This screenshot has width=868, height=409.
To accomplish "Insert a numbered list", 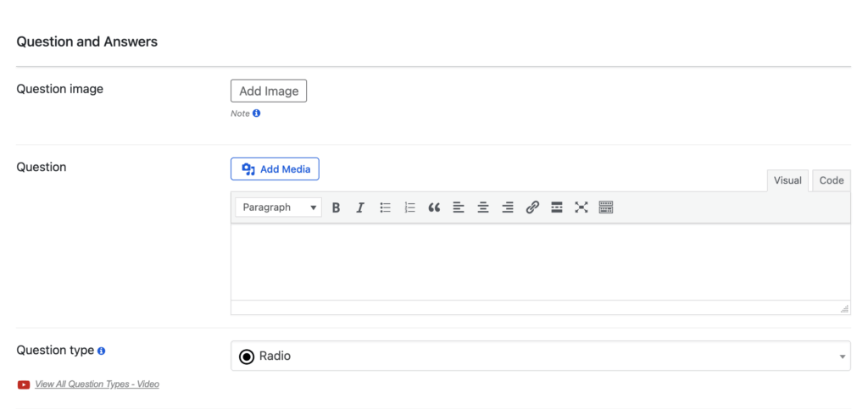I will (x=409, y=207).
